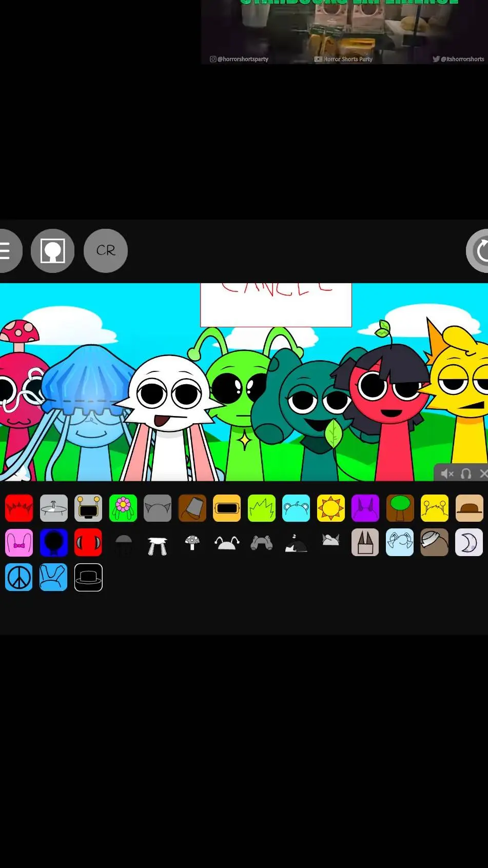Screen dimensions: 488x868
Task: Select the crescent moon sound icon
Action: (x=469, y=543)
